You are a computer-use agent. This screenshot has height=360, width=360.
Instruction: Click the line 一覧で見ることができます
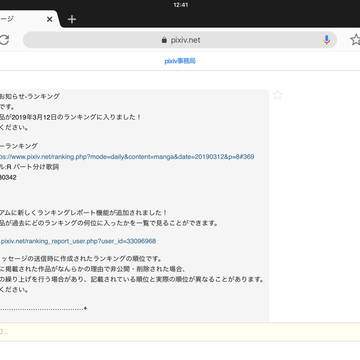point(109,223)
